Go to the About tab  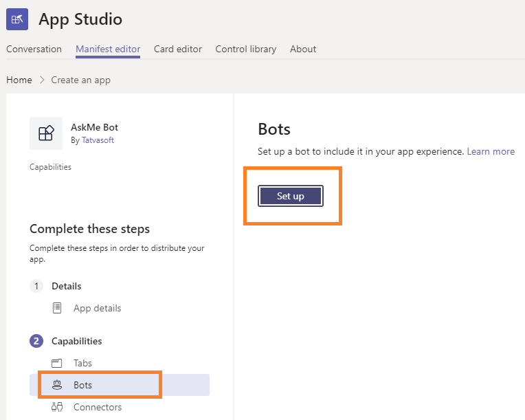tap(303, 49)
